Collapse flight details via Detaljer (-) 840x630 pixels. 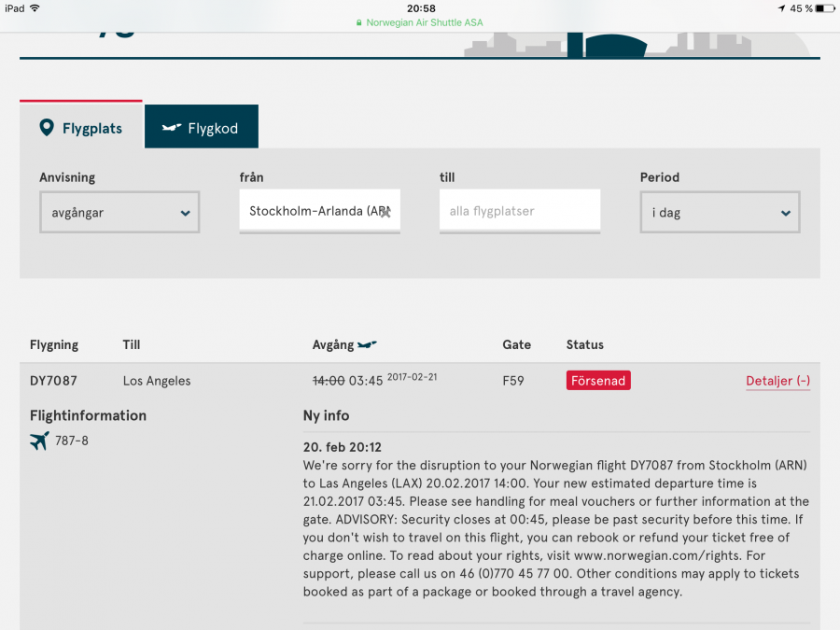coord(777,381)
